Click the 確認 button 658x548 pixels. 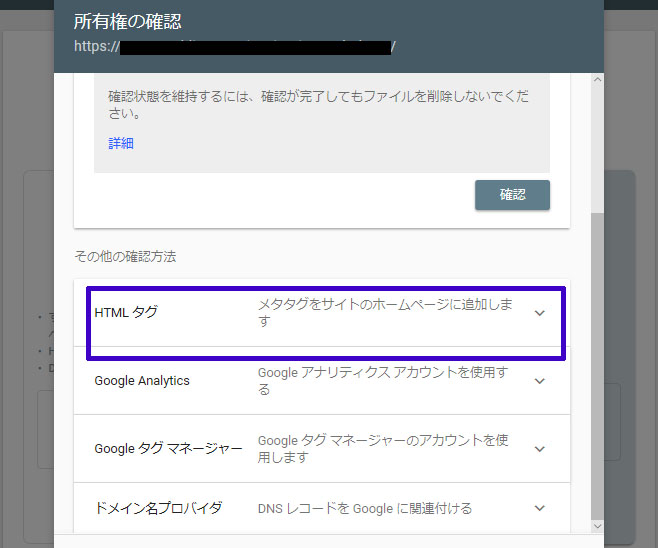512,195
